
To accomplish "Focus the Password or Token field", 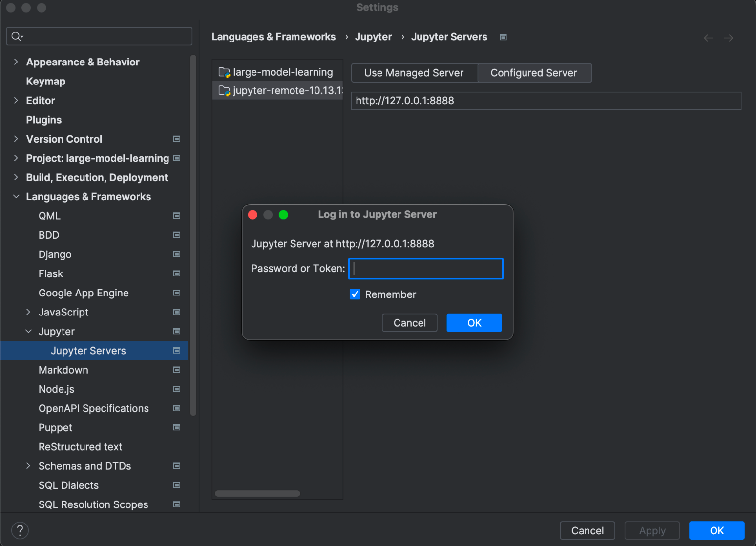I will [x=426, y=269].
